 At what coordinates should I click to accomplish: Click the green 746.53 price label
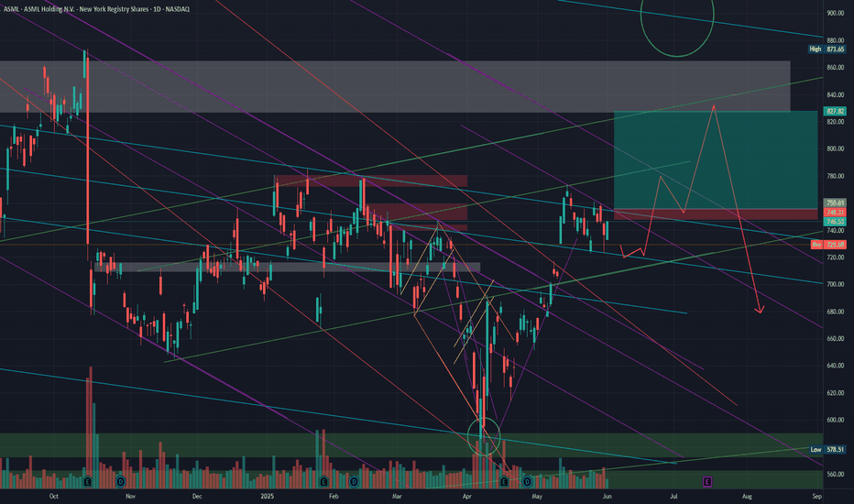click(x=836, y=222)
